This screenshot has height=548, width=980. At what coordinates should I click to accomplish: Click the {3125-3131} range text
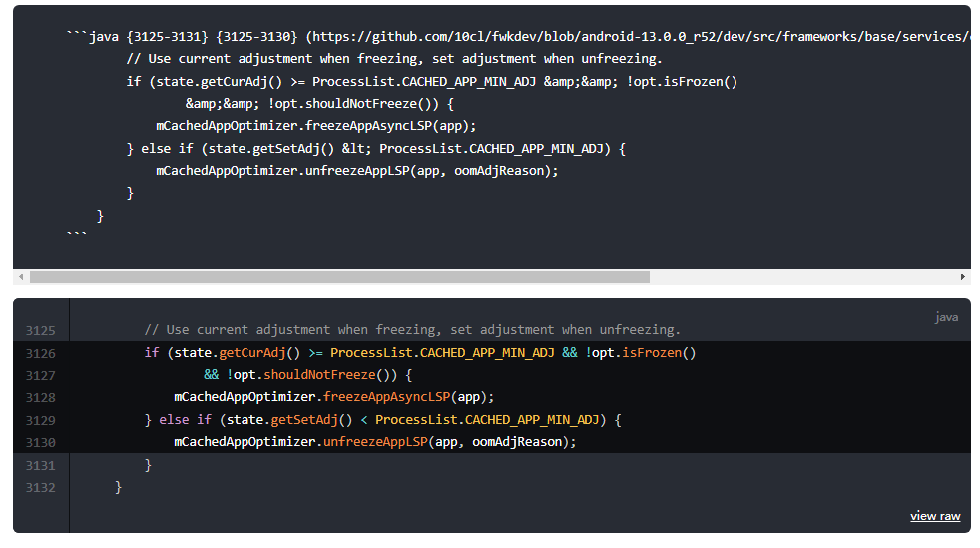[167, 36]
